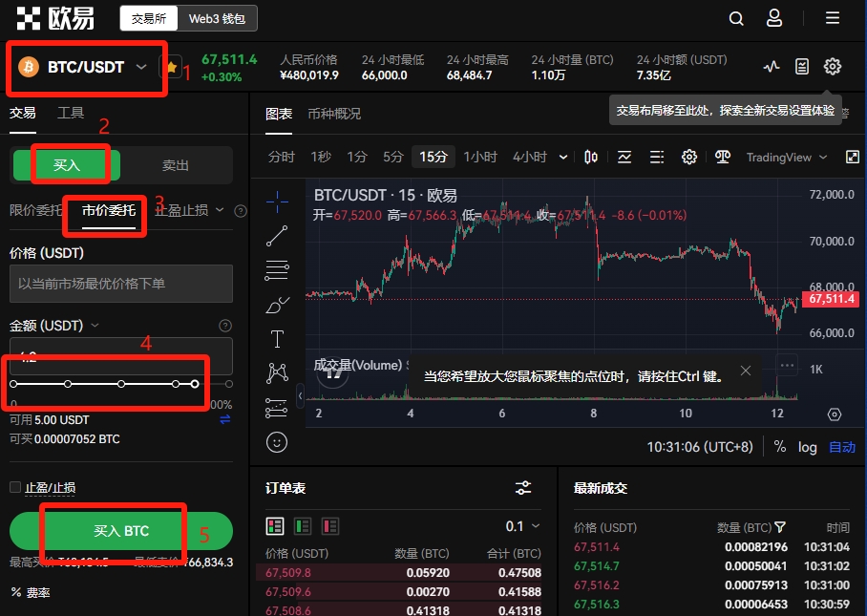The image size is (867, 616).
Task: Switch to 交易所 mode
Action: (x=149, y=19)
